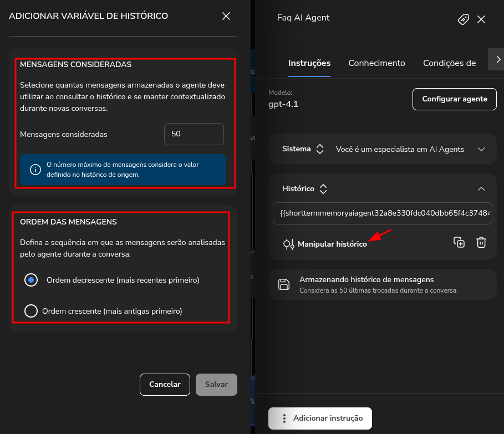This screenshot has height=434, width=504.
Task: Close the Faq AI Agent panel
Action: (481, 19)
